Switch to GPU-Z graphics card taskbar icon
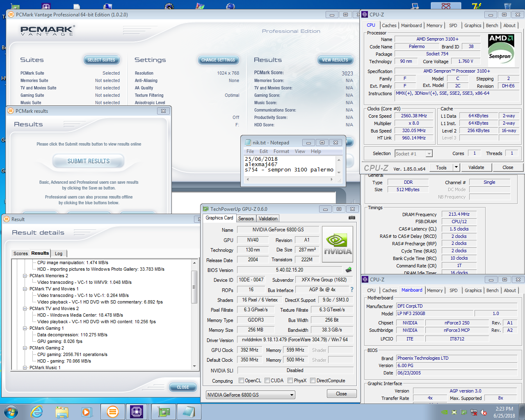The height and width of the screenshot is (420, 525). [x=164, y=412]
